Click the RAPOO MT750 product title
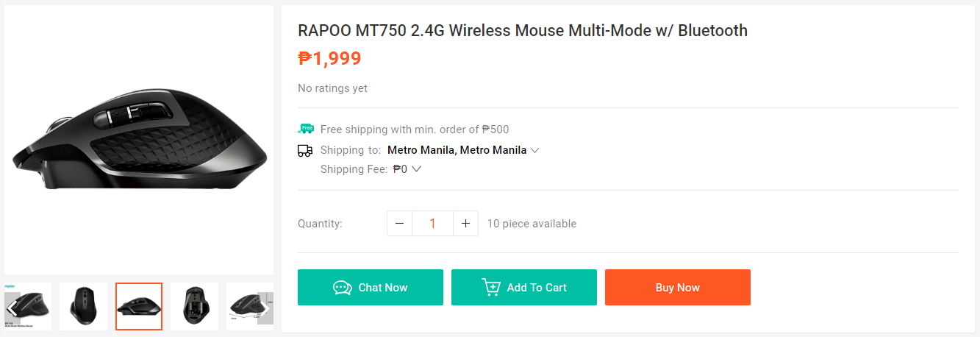 tap(522, 31)
